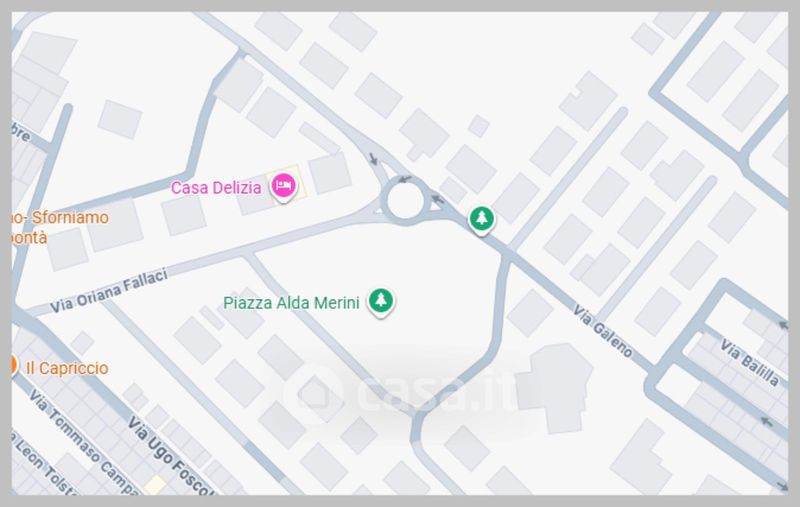Click the roundabout circle center

[x=405, y=200]
